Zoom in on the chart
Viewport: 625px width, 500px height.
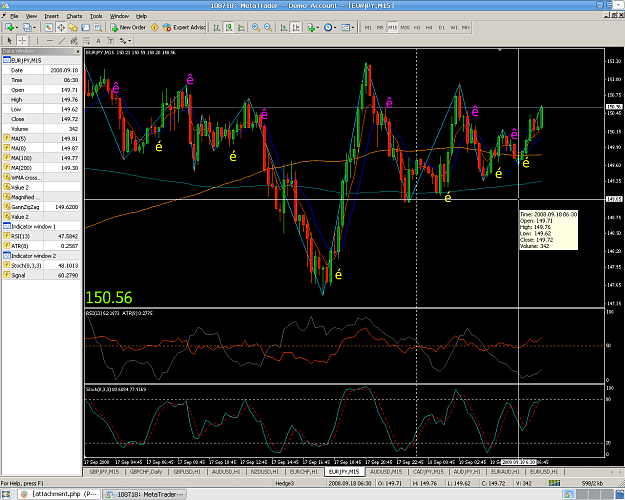[x=256, y=27]
